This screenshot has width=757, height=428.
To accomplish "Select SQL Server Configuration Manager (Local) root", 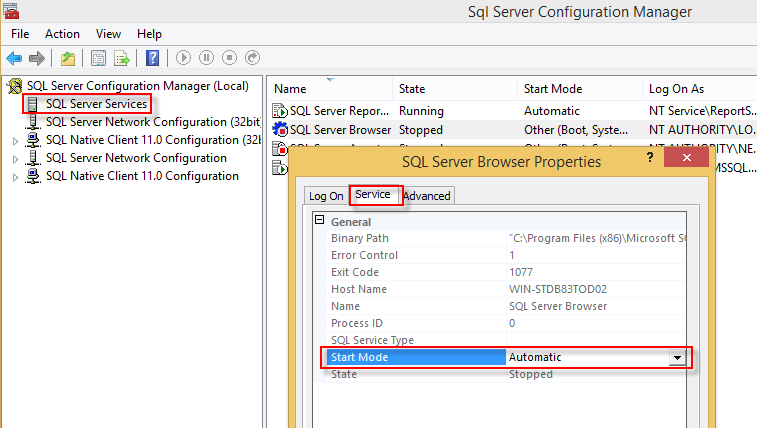I will (x=138, y=86).
